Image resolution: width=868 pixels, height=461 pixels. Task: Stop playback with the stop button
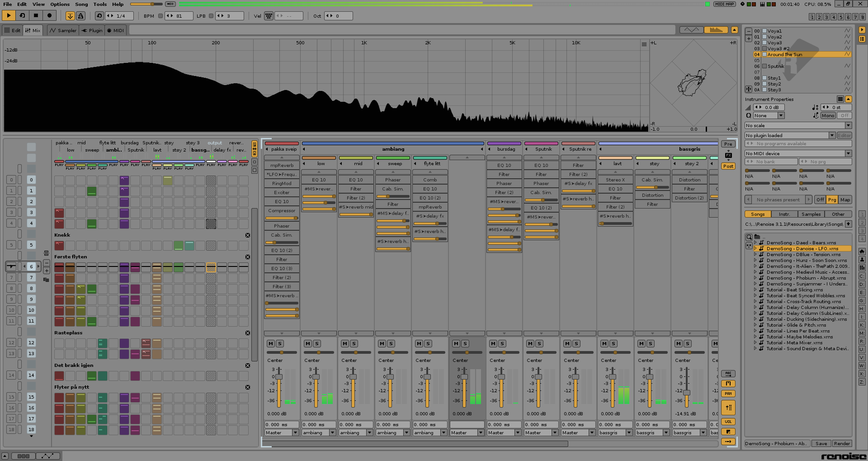point(36,16)
